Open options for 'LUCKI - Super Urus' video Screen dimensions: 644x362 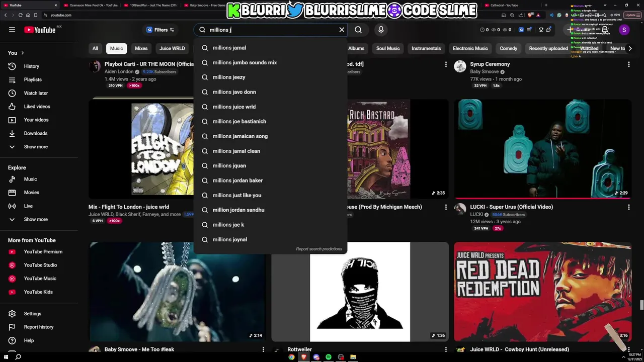coord(628,207)
